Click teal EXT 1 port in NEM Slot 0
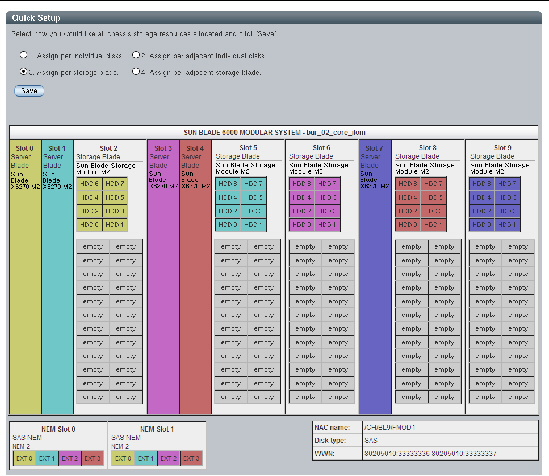This screenshot has width=549, height=476. click(47, 458)
